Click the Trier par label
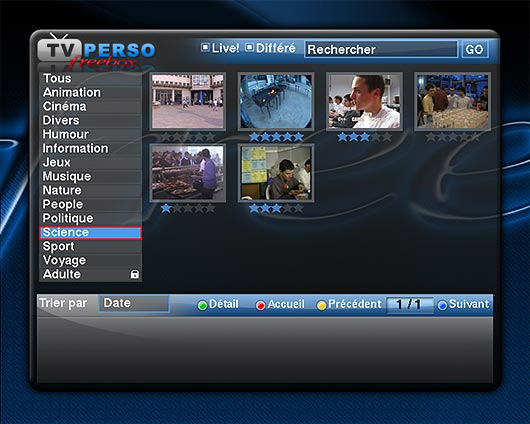 (x=63, y=303)
